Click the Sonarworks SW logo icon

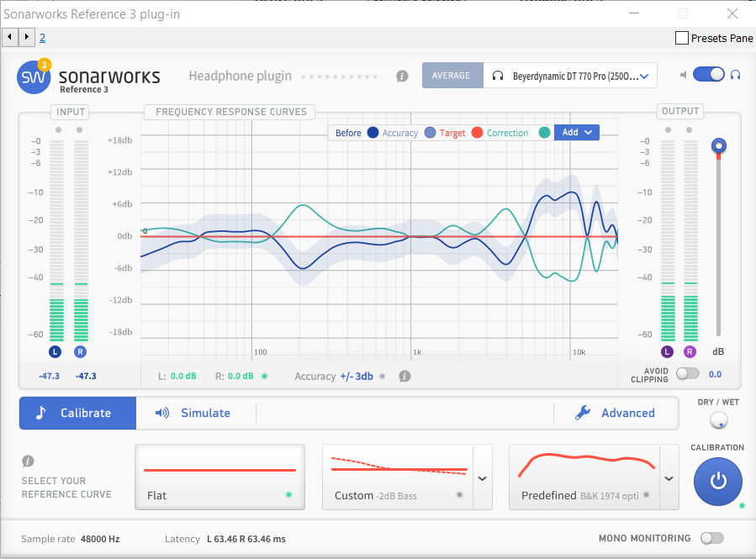point(34,77)
